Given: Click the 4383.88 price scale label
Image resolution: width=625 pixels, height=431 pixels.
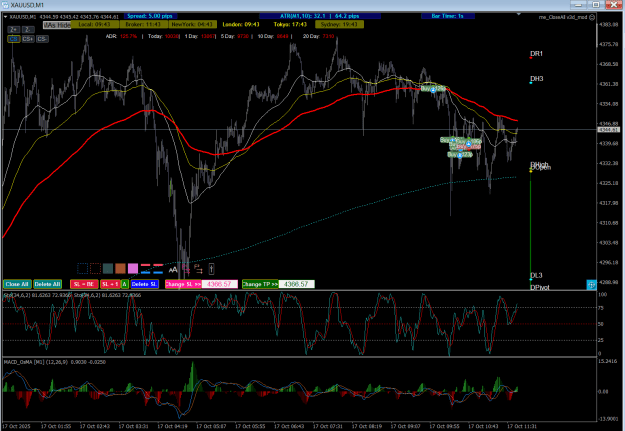Looking at the screenshot, I should point(609,24).
